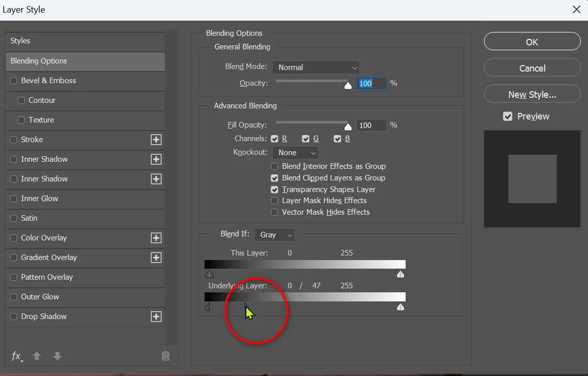Open the Inner Glow settings row
Image resolution: width=588 pixels, height=376 pixels.
pyautogui.click(x=85, y=199)
